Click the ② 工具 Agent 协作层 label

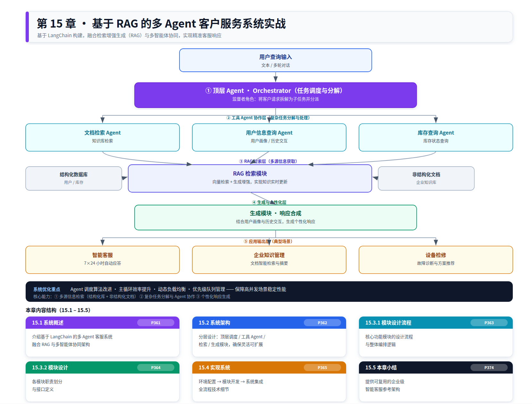(268, 118)
